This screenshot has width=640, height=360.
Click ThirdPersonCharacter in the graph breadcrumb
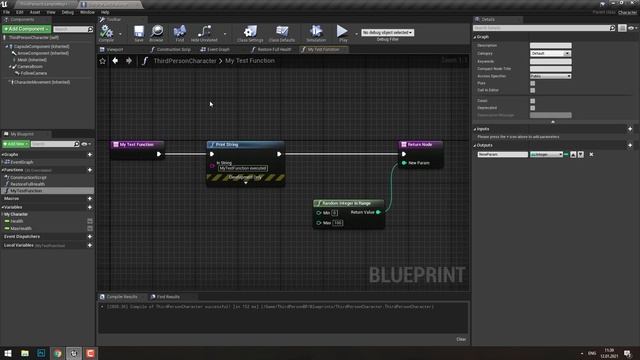pos(185,61)
